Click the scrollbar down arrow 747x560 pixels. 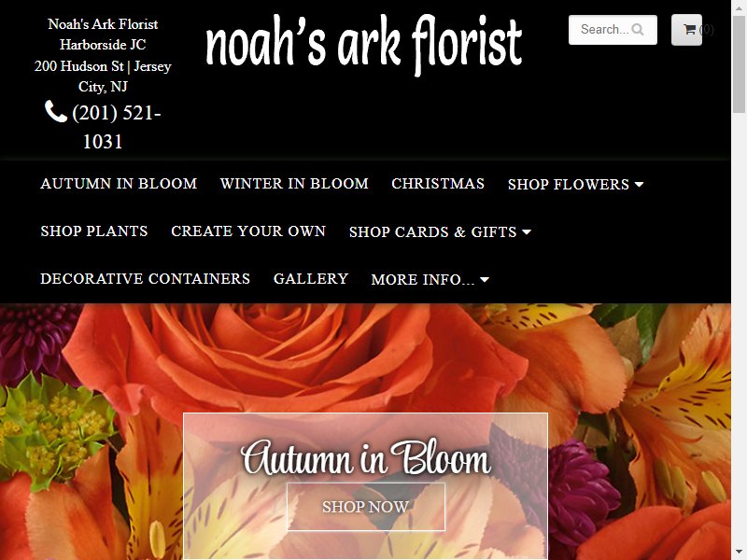(x=739, y=553)
